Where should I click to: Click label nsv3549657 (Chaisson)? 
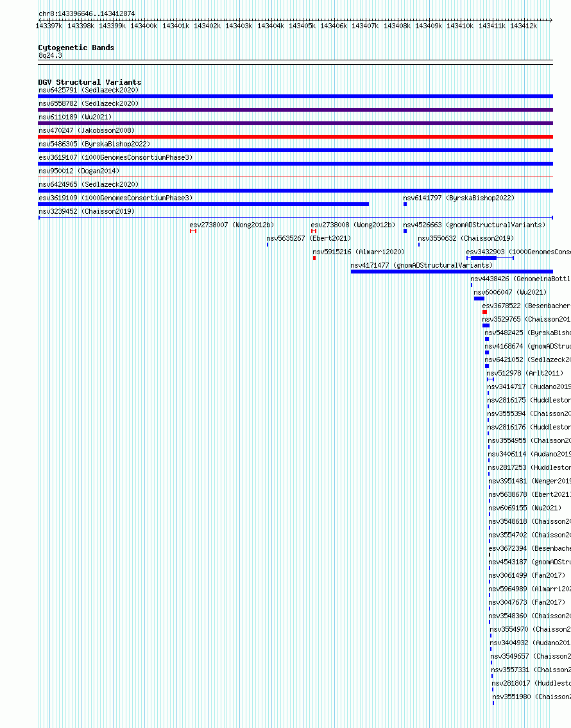coord(531,655)
